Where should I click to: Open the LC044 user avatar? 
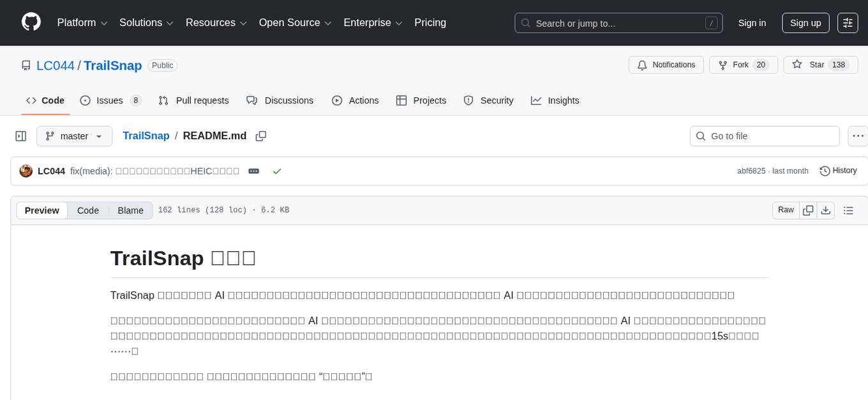pos(26,171)
